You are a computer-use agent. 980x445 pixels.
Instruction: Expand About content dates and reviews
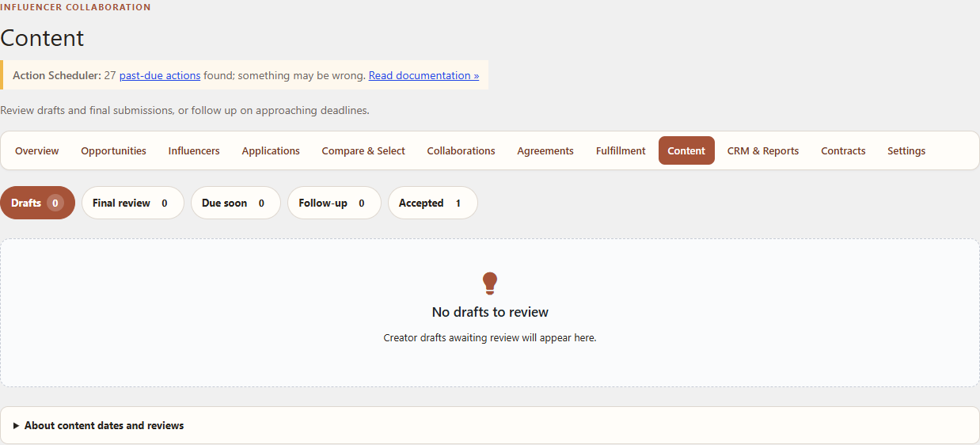point(489,425)
